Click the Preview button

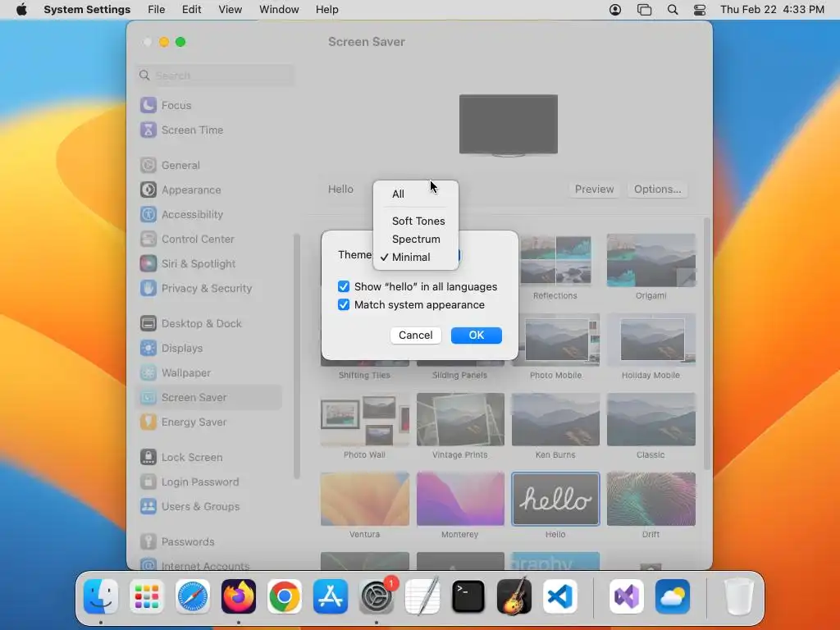coord(594,189)
